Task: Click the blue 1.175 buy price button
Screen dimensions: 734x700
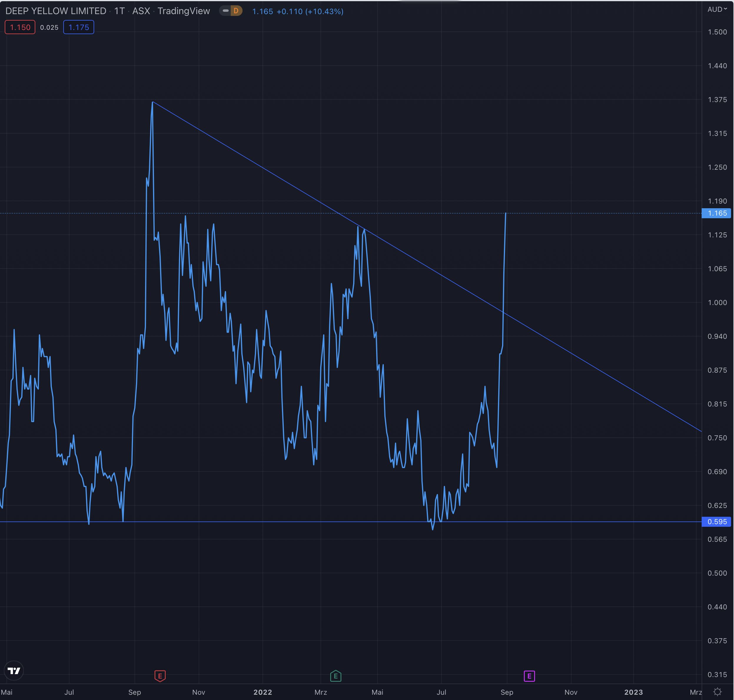Action: point(79,27)
